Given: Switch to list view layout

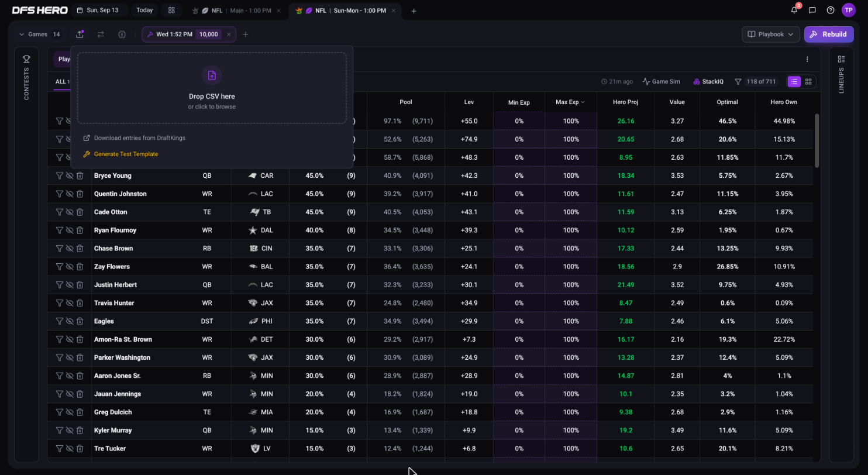Looking at the screenshot, I should 794,82.
